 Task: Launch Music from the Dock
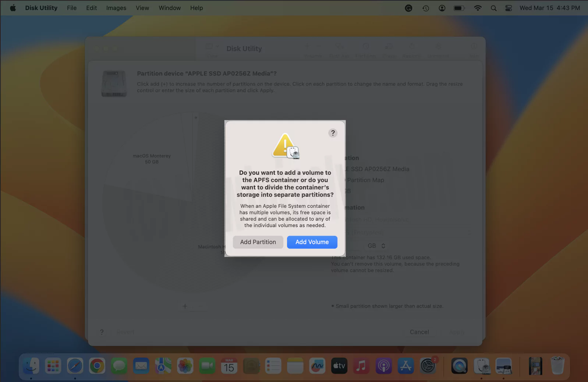point(361,366)
